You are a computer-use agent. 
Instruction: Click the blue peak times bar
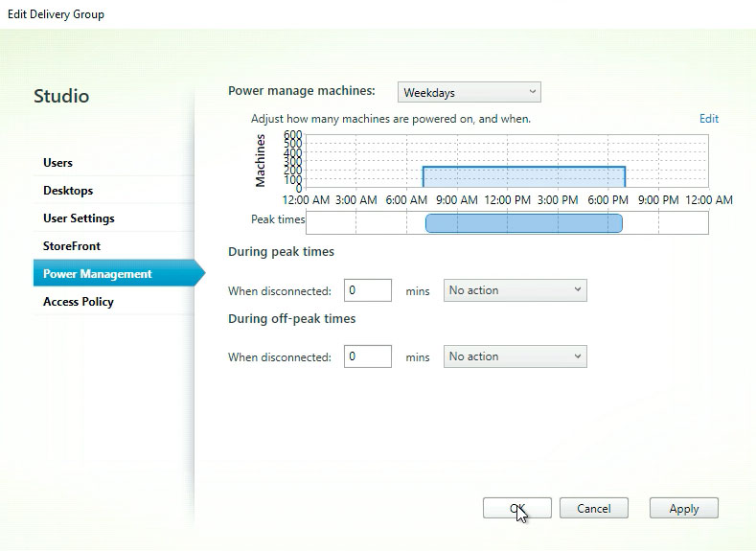coord(523,223)
